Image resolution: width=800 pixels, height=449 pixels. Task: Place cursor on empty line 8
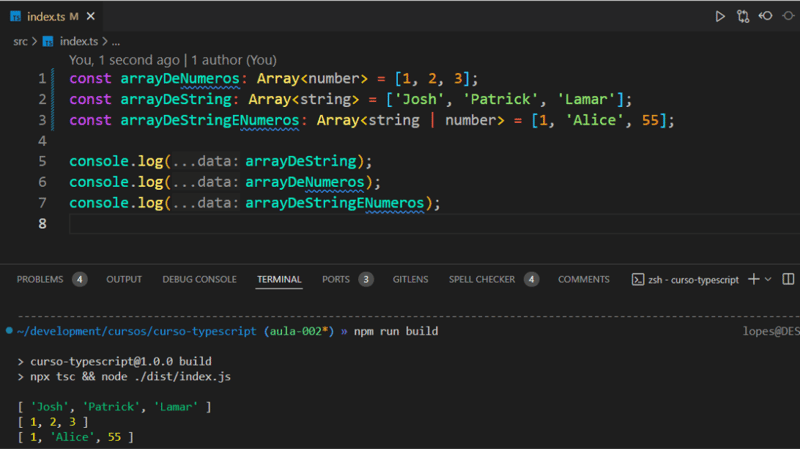[200, 224]
